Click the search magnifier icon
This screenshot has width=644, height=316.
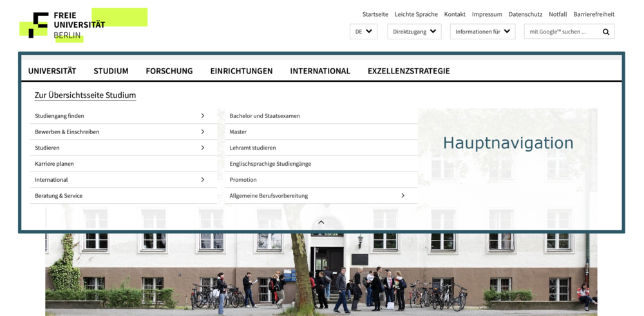[x=606, y=32]
